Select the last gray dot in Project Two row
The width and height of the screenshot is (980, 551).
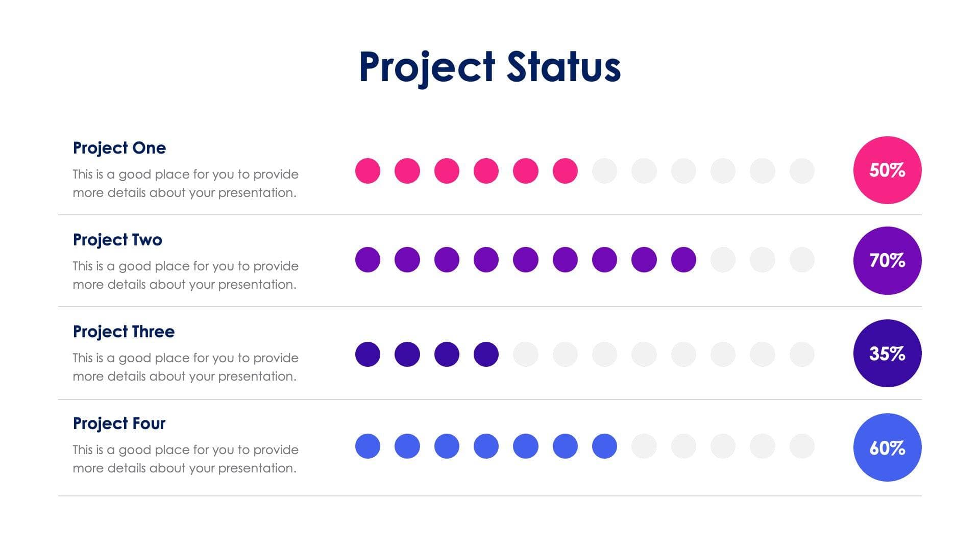click(x=802, y=260)
